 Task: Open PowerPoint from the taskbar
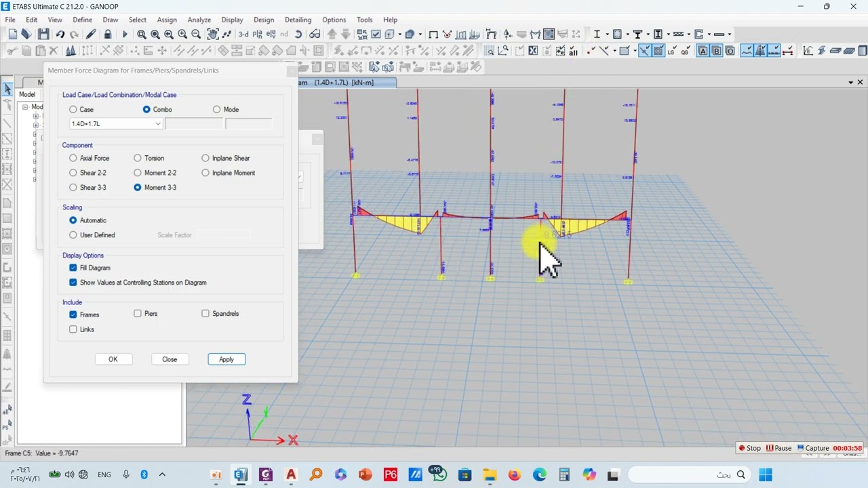[x=365, y=474]
